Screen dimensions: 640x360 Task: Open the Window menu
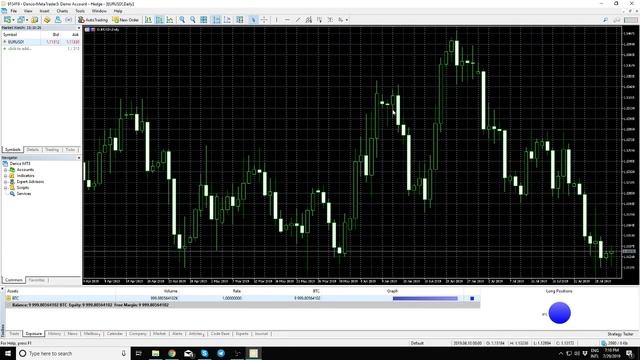[x=99, y=11]
